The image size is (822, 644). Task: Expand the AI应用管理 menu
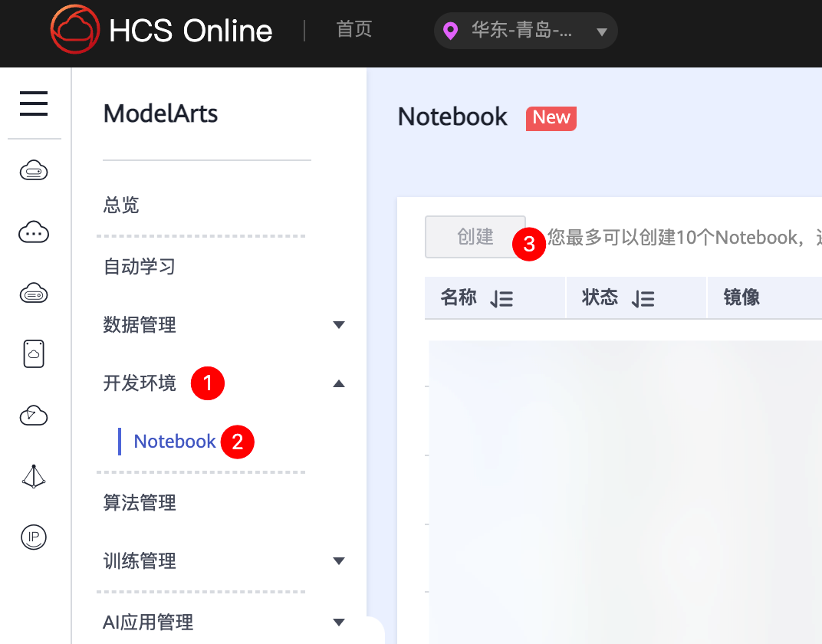point(339,623)
